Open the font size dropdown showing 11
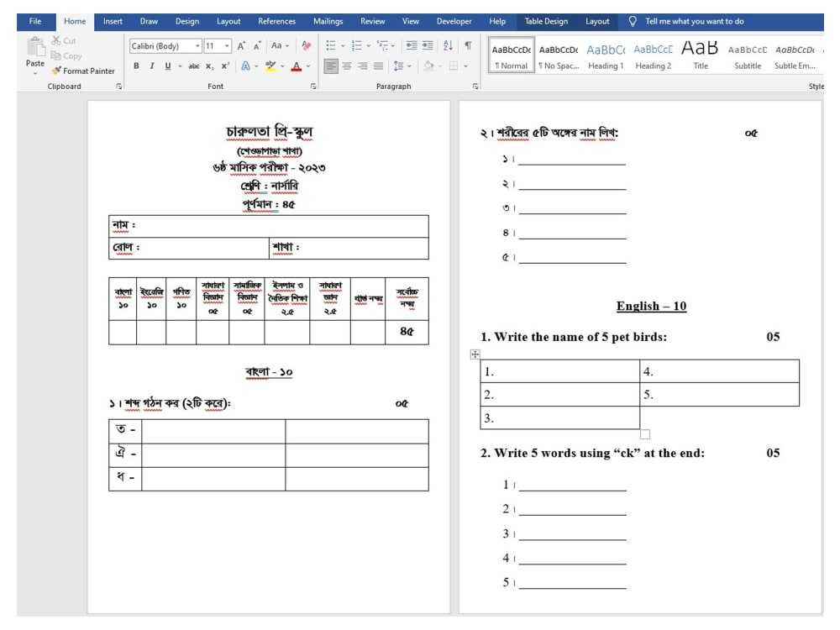Image resolution: width=840 pixels, height=630 pixels. (x=227, y=46)
